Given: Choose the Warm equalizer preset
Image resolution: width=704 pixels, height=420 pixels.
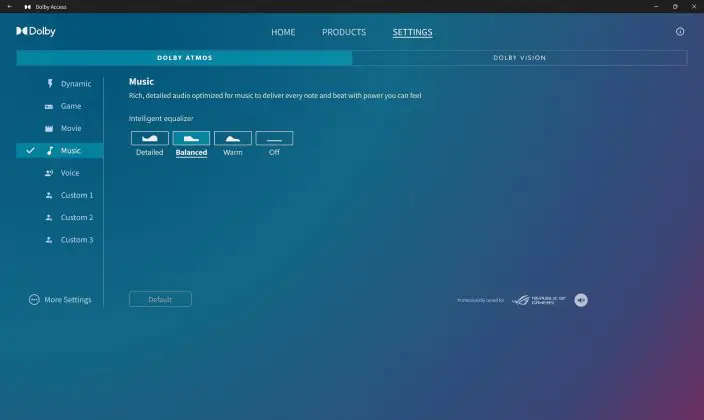Looking at the screenshot, I should point(233,138).
